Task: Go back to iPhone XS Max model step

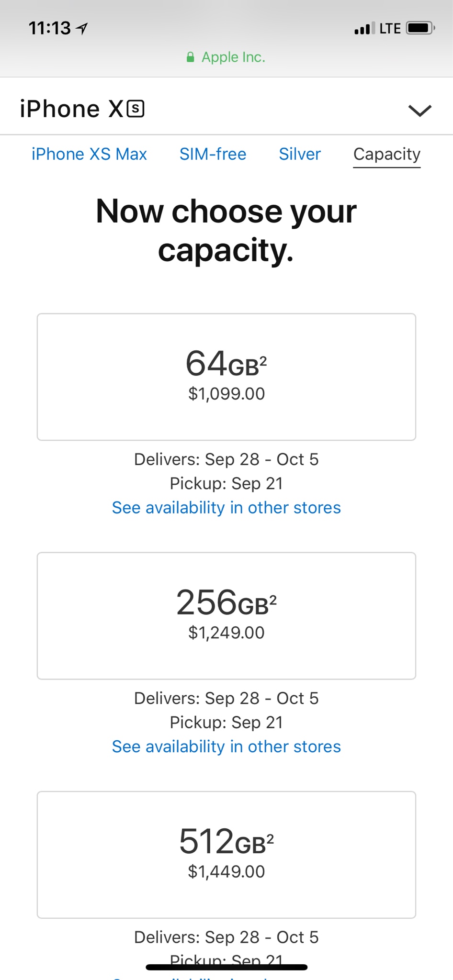Action: [x=89, y=154]
